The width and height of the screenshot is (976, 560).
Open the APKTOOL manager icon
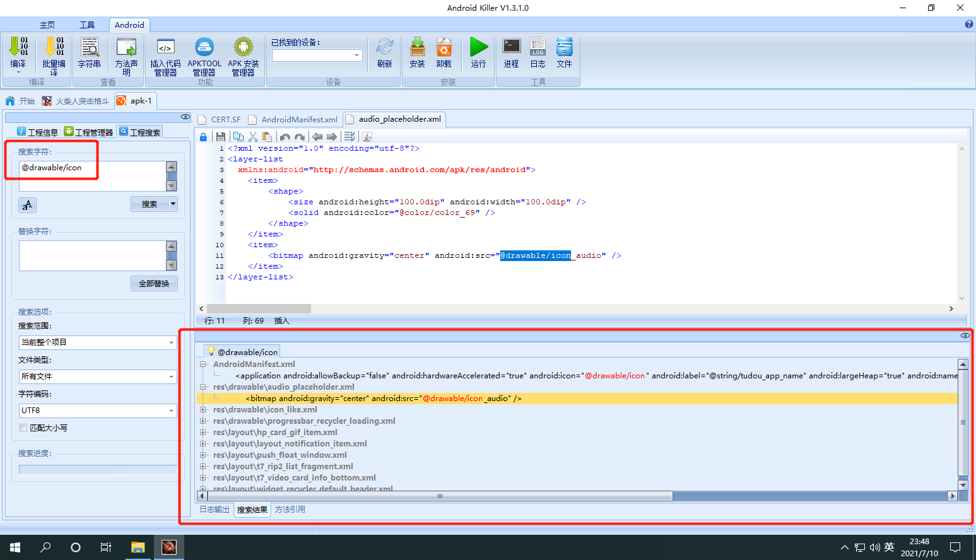pyautogui.click(x=204, y=47)
